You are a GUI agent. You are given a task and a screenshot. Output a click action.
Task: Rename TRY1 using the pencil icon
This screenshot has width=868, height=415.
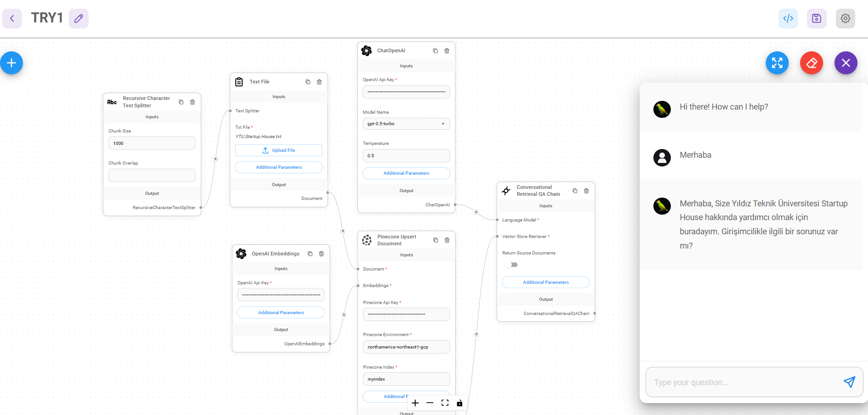(x=78, y=18)
